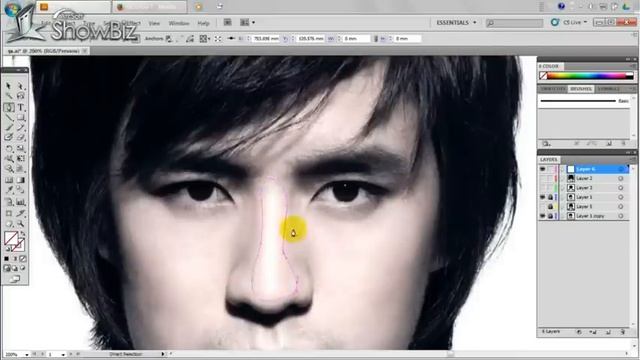Click the Y coordinate input field
Image resolution: width=640 pixels, height=360 pixels.
point(311,39)
